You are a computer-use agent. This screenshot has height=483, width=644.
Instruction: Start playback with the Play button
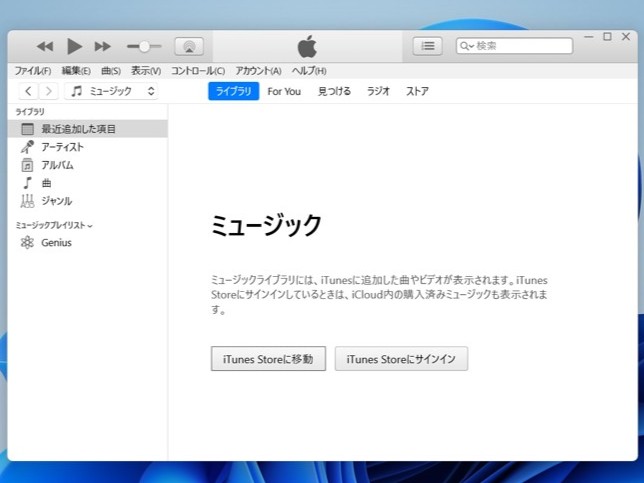click(x=74, y=46)
